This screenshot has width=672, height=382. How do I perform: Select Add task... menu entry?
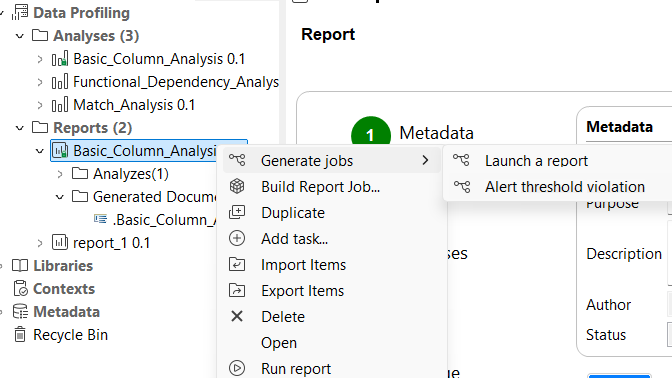[332, 238]
